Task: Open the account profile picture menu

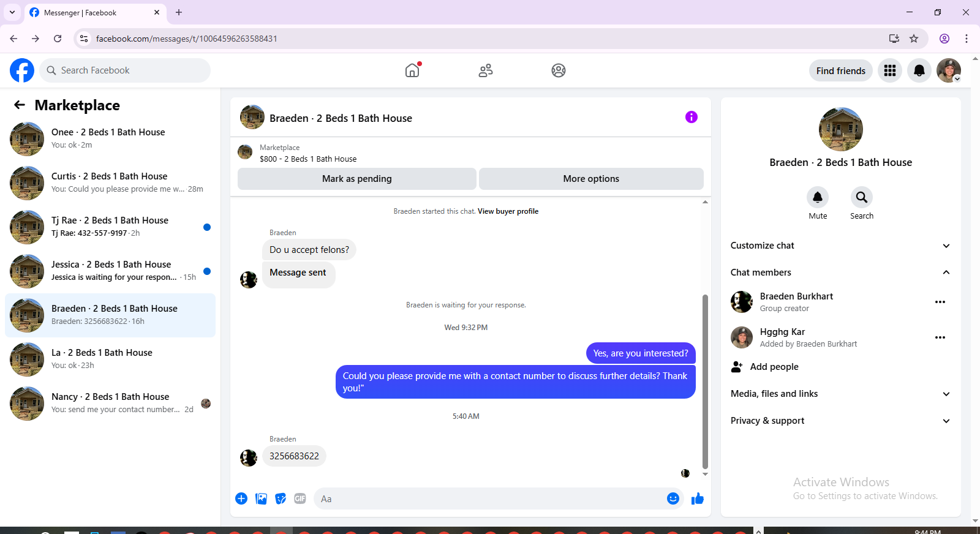Action: point(949,70)
